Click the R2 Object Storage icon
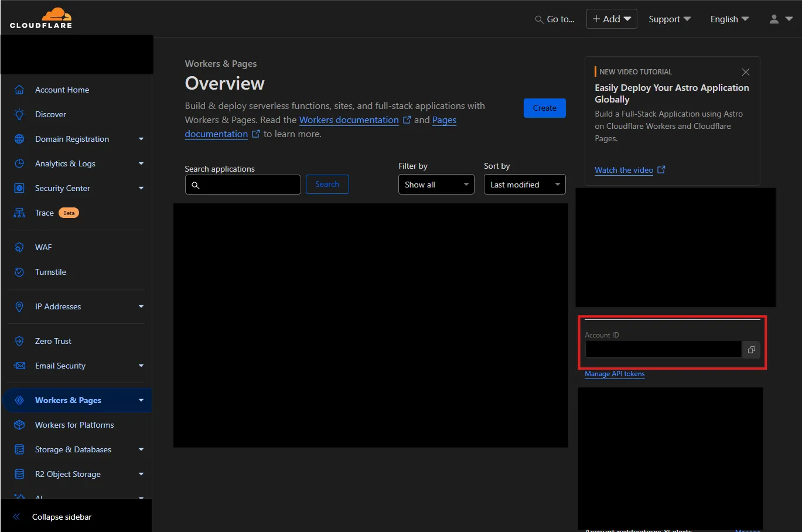 point(19,474)
